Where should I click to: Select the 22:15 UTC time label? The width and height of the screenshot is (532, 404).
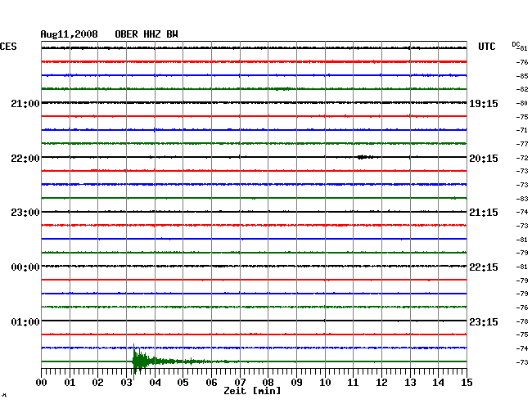click(x=484, y=267)
